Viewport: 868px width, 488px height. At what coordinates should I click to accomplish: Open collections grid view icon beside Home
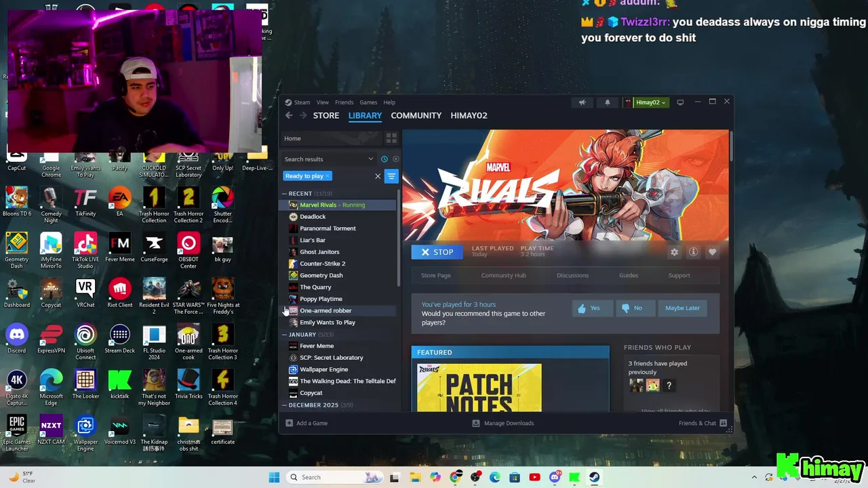(x=391, y=138)
